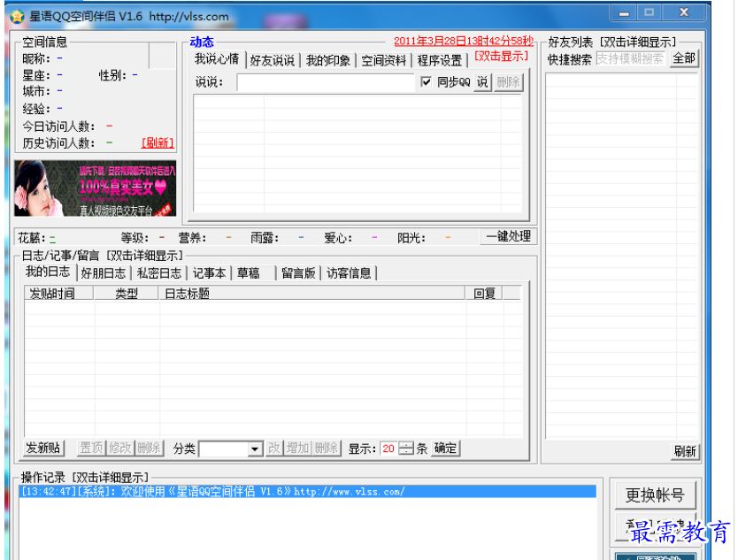Minimize the 星语QQ空间伴侣 window

click(x=624, y=13)
